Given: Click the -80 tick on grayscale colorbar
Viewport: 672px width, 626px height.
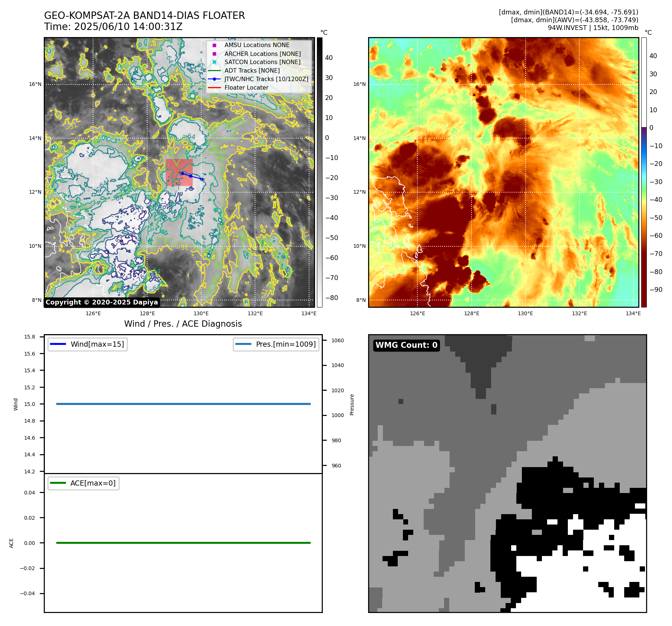Looking at the screenshot, I should click(x=332, y=298).
